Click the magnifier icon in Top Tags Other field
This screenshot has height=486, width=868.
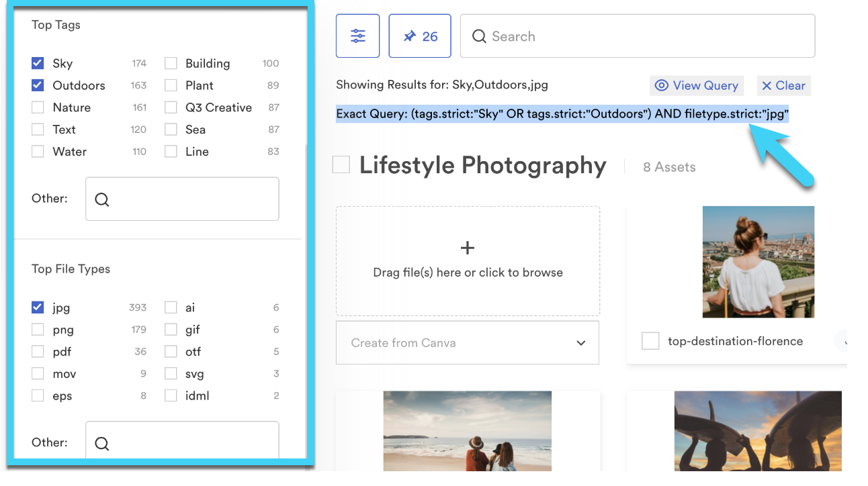pos(102,199)
